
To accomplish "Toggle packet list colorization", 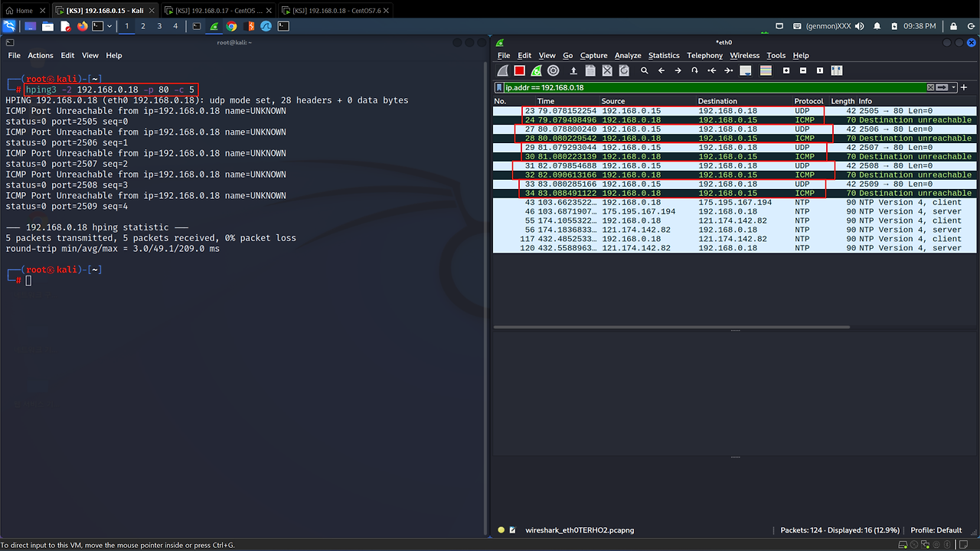I will tap(766, 70).
